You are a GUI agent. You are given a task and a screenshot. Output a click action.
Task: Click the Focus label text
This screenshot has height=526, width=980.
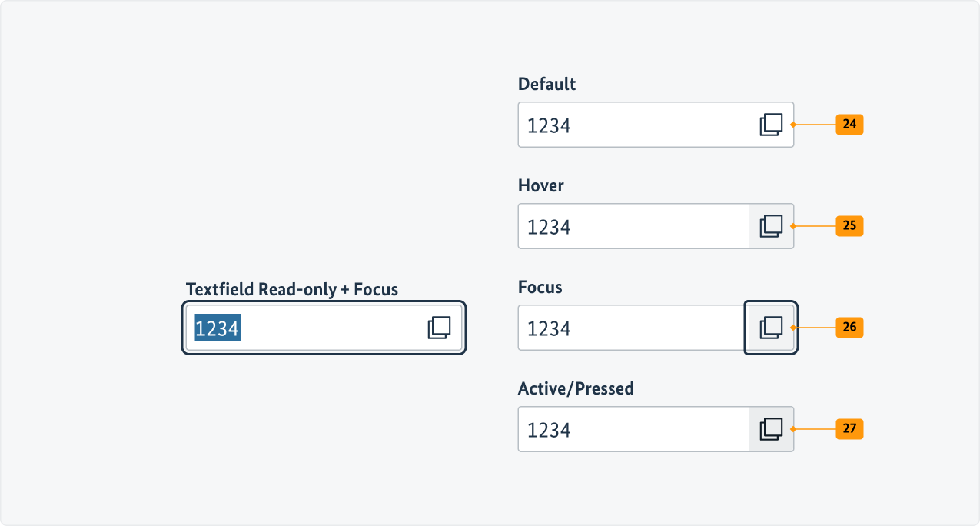pyautogui.click(x=540, y=287)
